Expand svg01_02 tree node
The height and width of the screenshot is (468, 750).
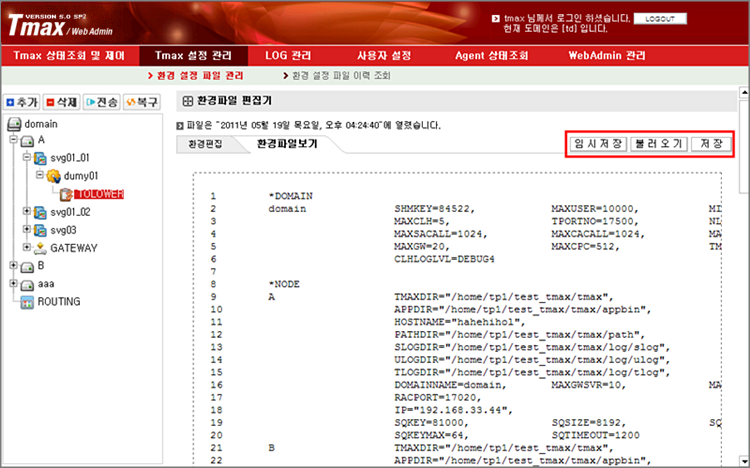tap(27, 211)
